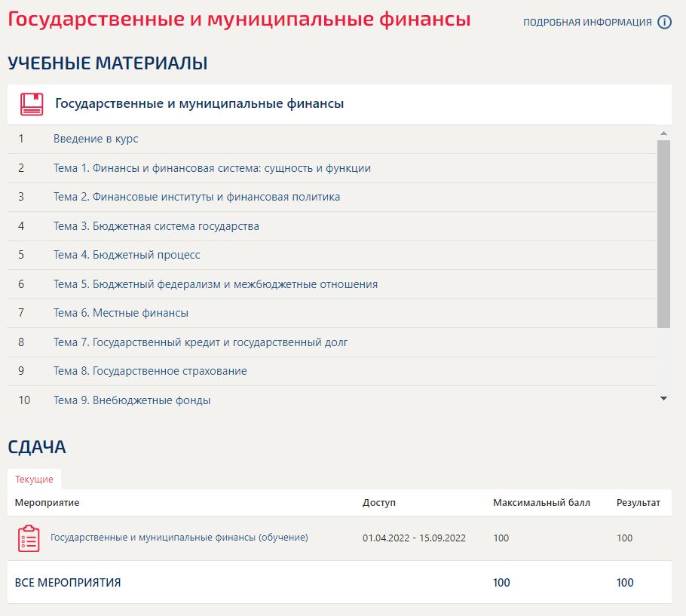Select Тема 3 Бюджетная система государства
Image resolution: width=686 pixels, height=616 pixels.
pyautogui.click(x=156, y=226)
